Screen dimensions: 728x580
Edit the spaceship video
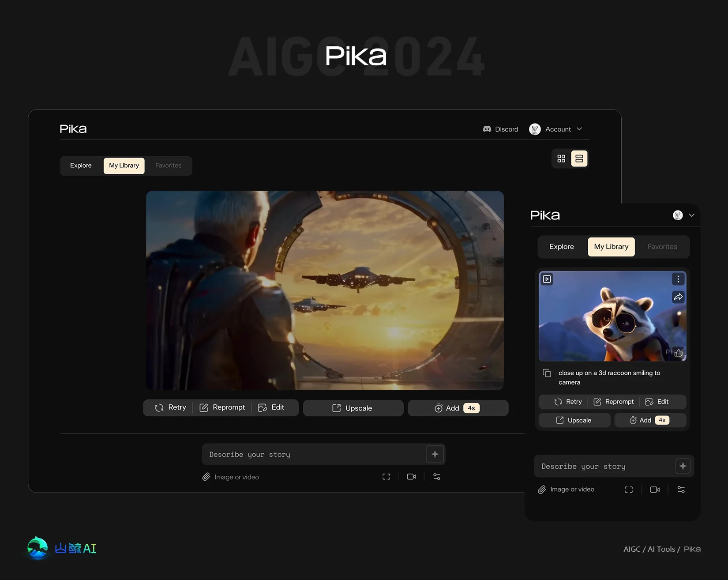(271, 407)
